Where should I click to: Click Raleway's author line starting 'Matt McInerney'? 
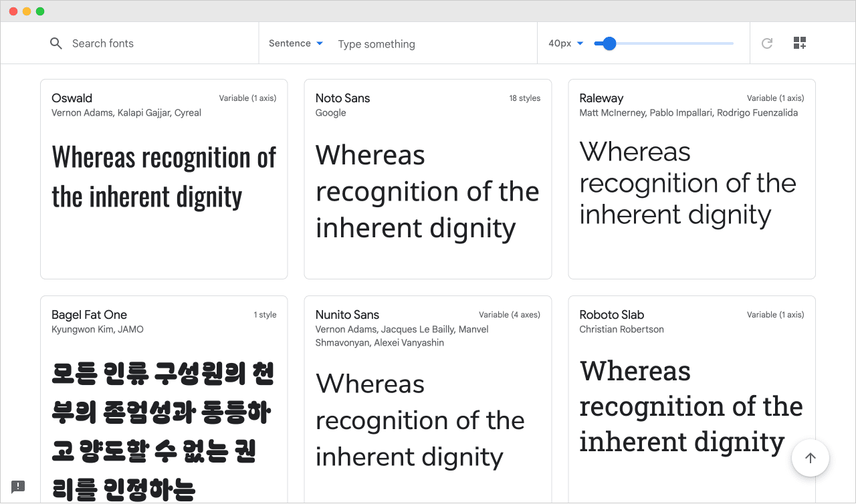point(689,113)
